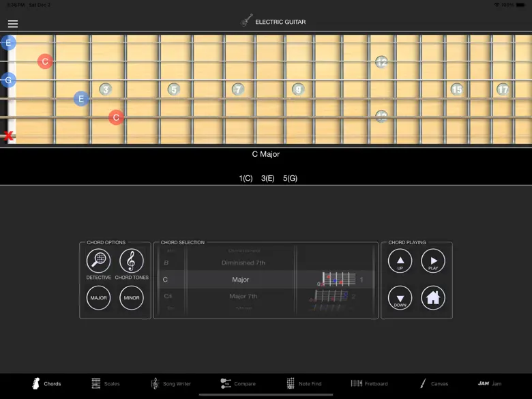Open the Fretboard tab
Image resolution: width=532 pixels, height=399 pixels.
(x=369, y=383)
